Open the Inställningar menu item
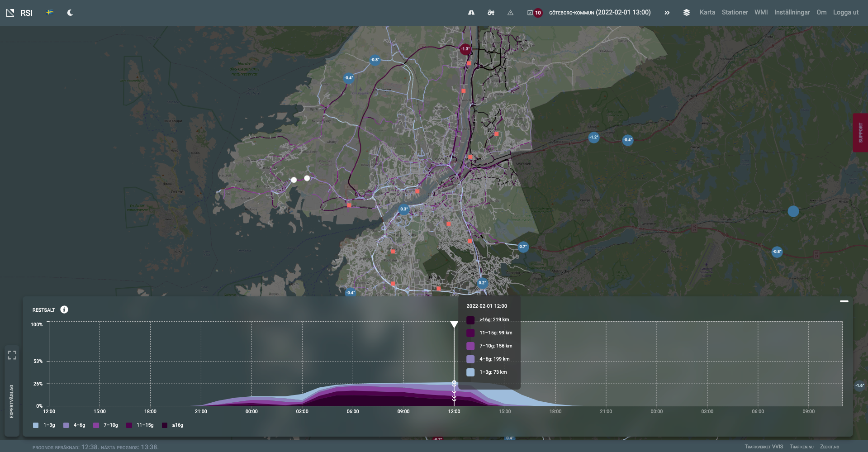The height and width of the screenshot is (452, 868). 792,13
